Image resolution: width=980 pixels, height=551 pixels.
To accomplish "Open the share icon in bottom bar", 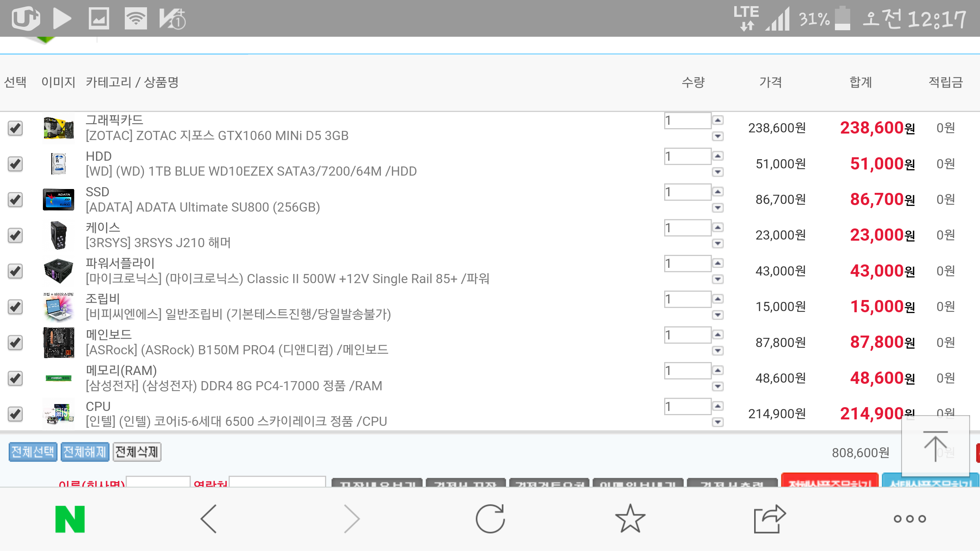I will coord(769,519).
